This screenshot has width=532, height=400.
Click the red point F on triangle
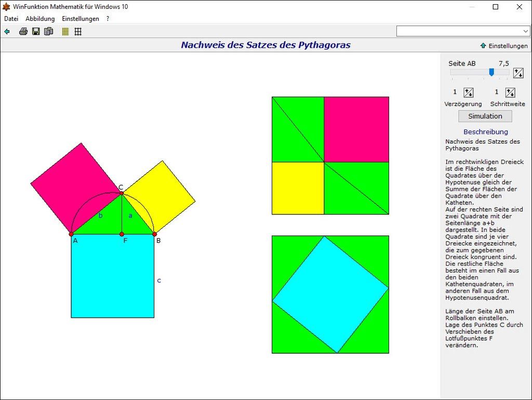pyautogui.click(x=122, y=234)
